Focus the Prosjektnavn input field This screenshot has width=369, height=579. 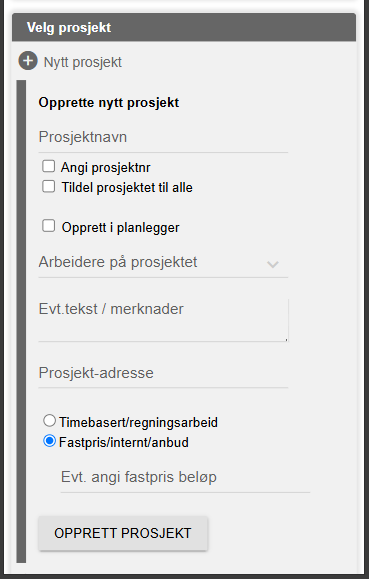tap(163, 137)
